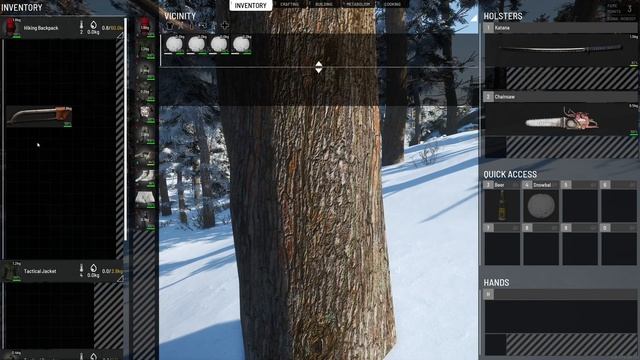Select the first snowball in Vicinity
Screen dimensions: 640x360
pyautogui.click(x=174, y=44)
